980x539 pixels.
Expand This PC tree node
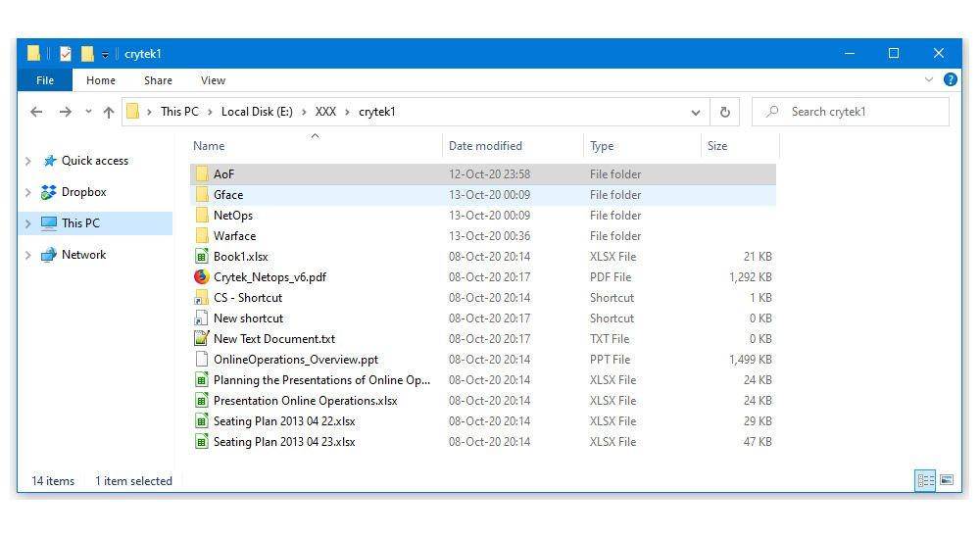28,223
